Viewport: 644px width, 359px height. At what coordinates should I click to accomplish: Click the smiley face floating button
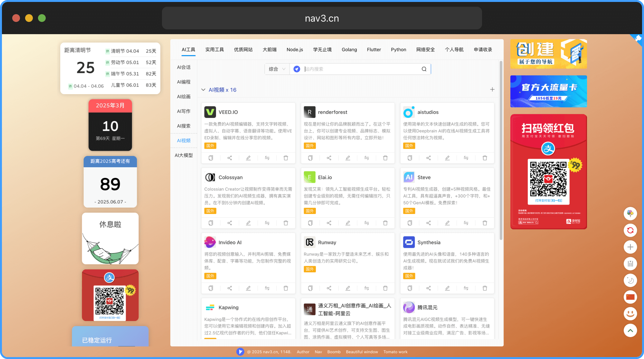coord(630,313)
